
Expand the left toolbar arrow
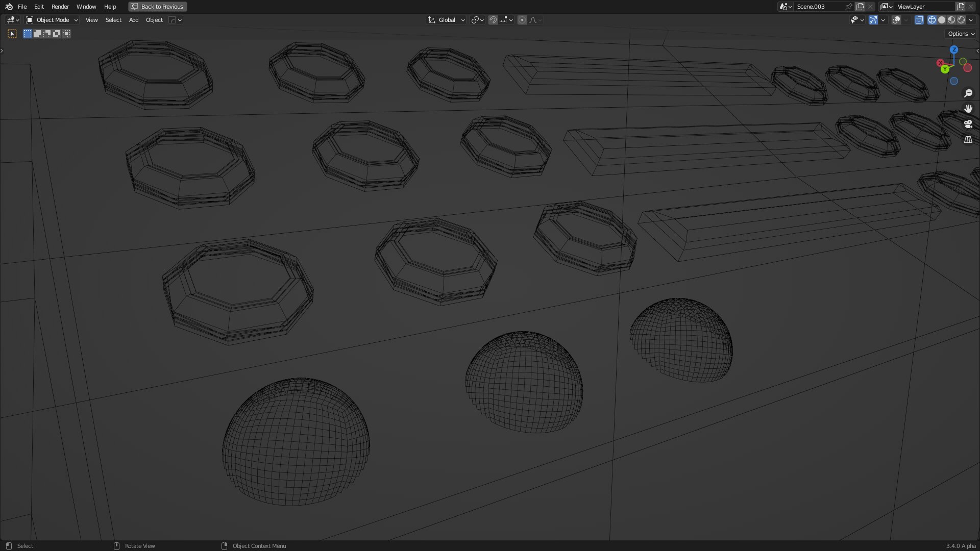(x=2, y=51)
